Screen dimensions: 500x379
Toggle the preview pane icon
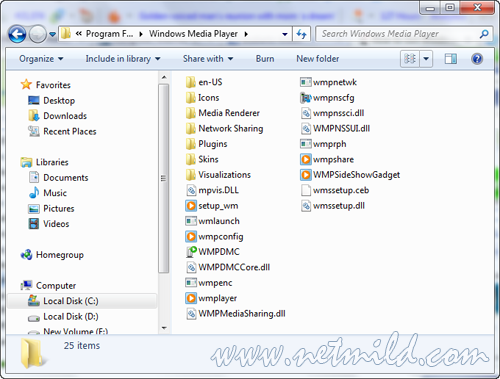point(451,59)
